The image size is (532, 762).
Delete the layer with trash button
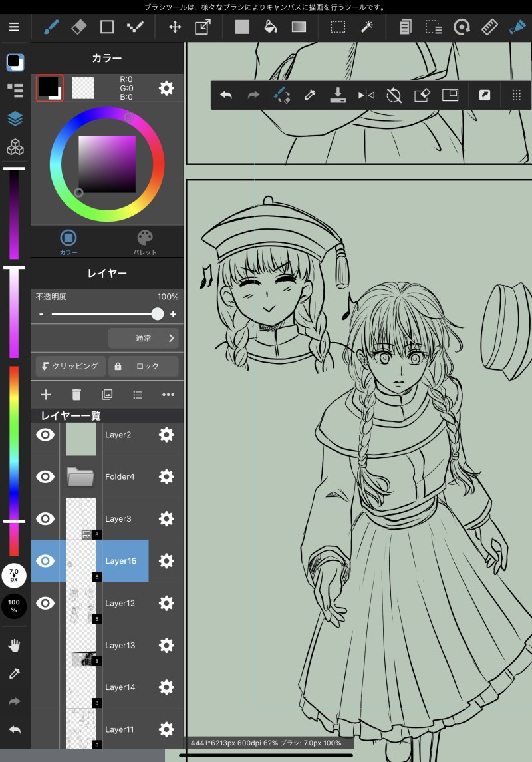(x=76, y=395)
